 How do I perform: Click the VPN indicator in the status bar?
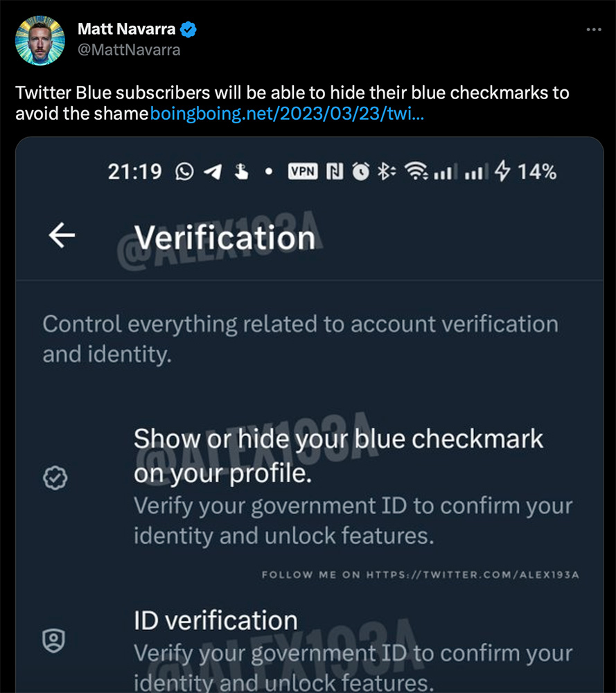(x=303, y=171)
